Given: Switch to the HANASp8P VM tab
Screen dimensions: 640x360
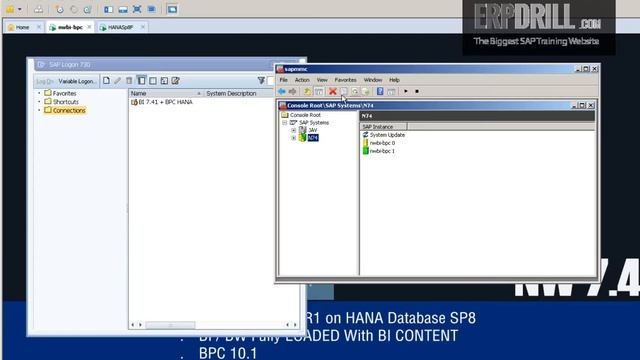Looking at the screenshot, I should tap(120, 27).
